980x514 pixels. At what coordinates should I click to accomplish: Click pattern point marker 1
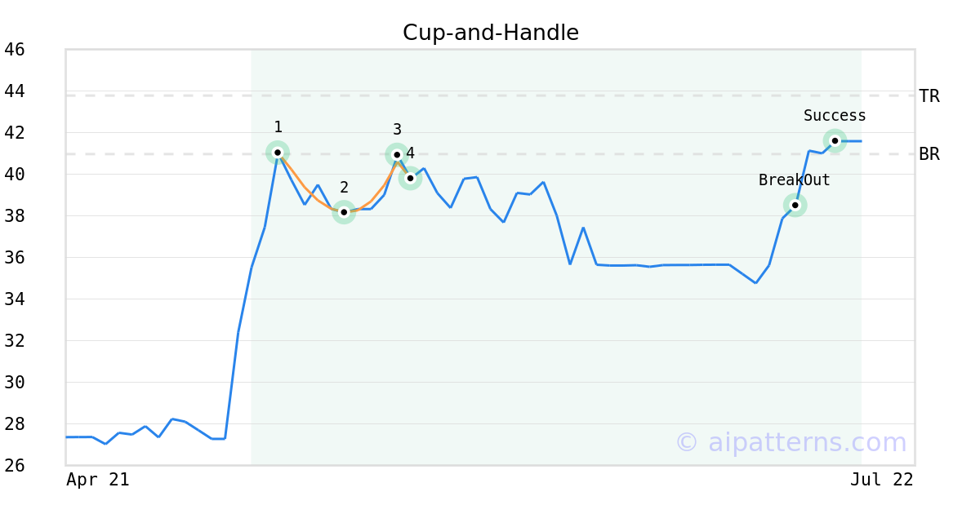click(x=278, y=153)
